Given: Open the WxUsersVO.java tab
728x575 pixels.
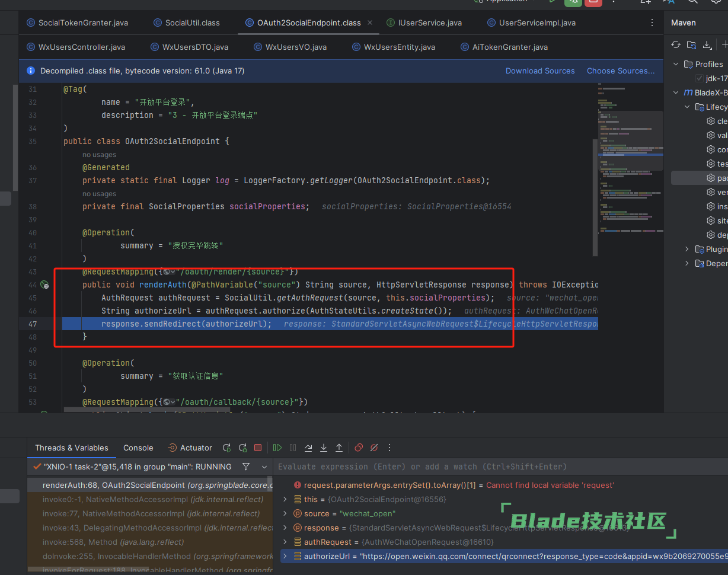Looking at the screenshot, I should [x=290, y=47].
